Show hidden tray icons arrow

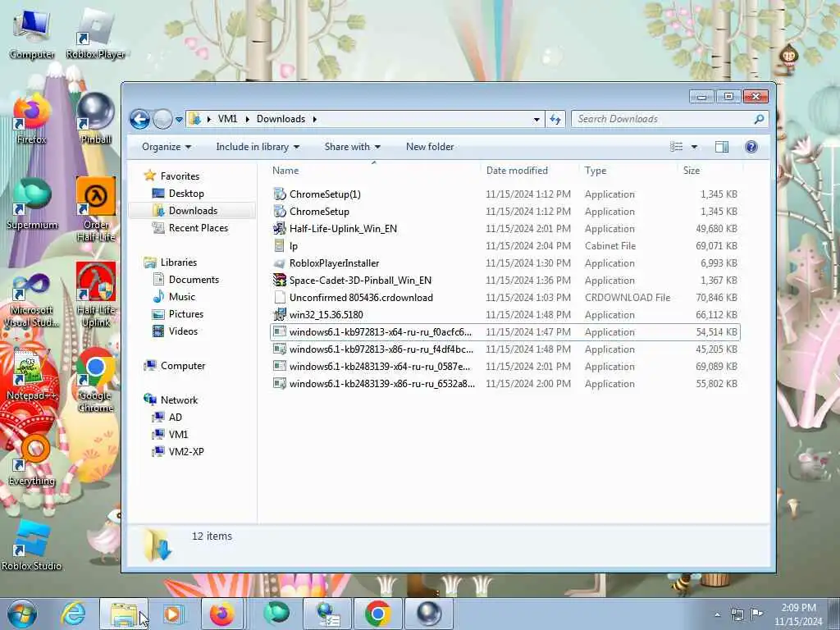click(717, 614)
